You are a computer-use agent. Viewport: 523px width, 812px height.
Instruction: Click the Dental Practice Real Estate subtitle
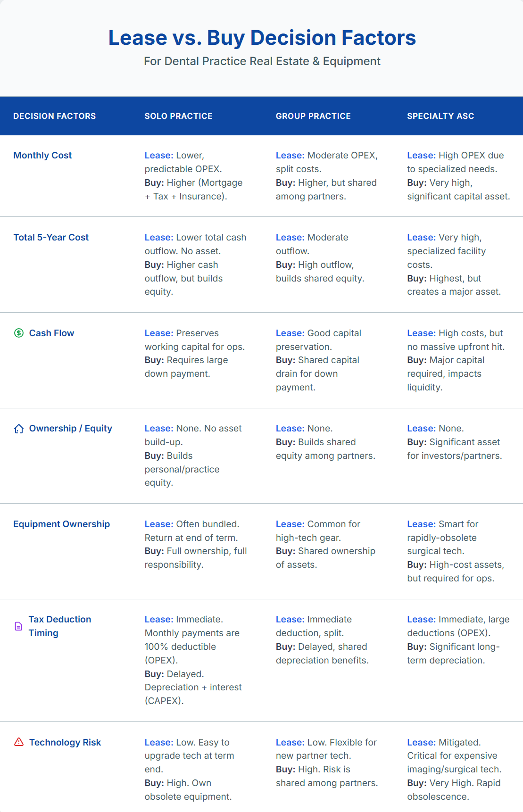[262, 61]
